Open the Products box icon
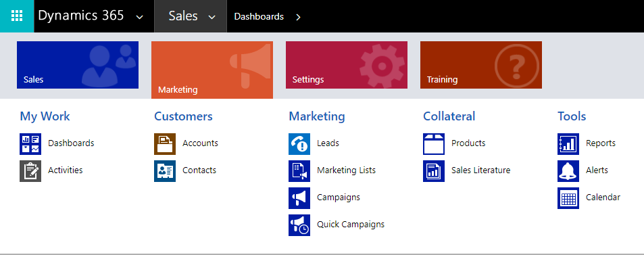Screen dimensions: 644x255 pos(434,144)
